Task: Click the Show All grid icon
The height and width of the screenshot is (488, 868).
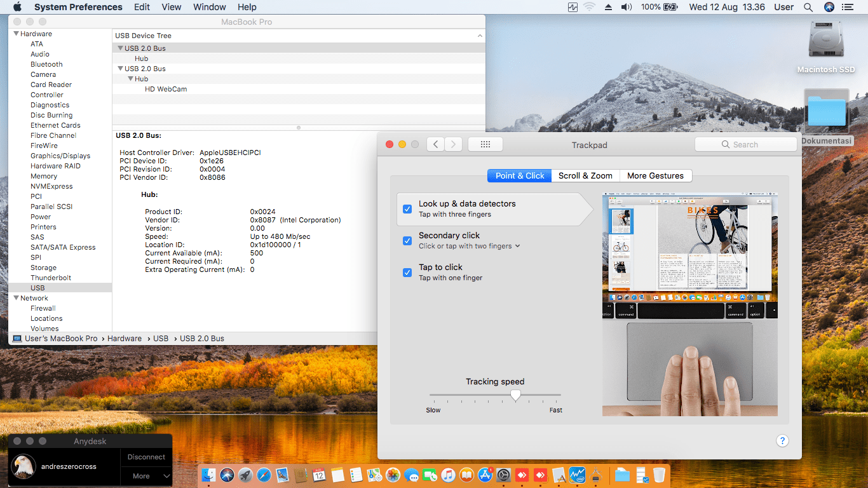Action: pyautogui.click(x=485, y=144)
